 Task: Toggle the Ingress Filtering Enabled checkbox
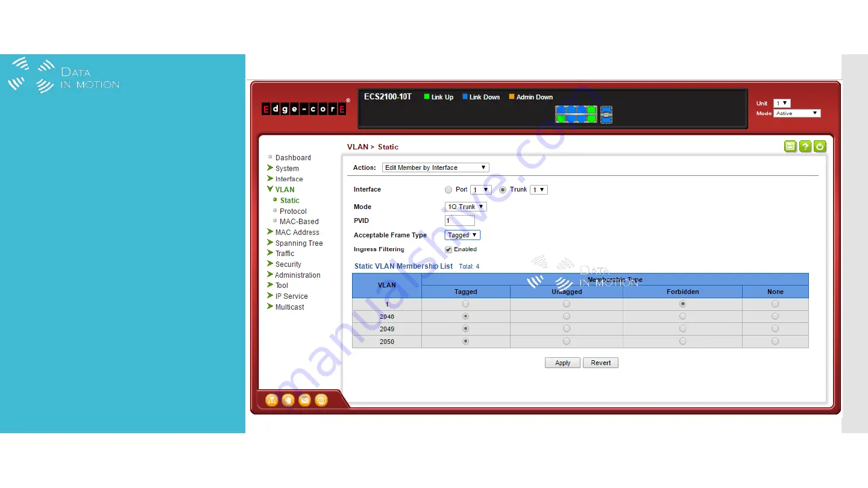point(448,249)
